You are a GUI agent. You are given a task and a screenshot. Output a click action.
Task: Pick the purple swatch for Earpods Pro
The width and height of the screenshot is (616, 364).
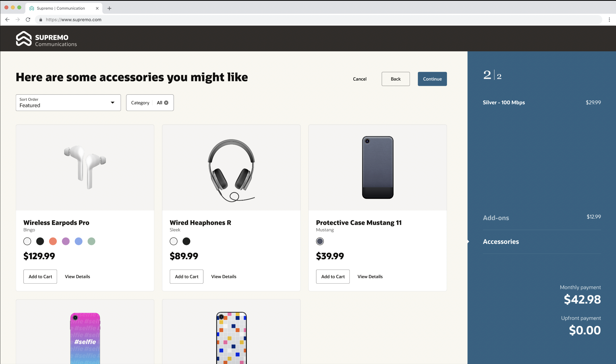click(x=66, y=241)
